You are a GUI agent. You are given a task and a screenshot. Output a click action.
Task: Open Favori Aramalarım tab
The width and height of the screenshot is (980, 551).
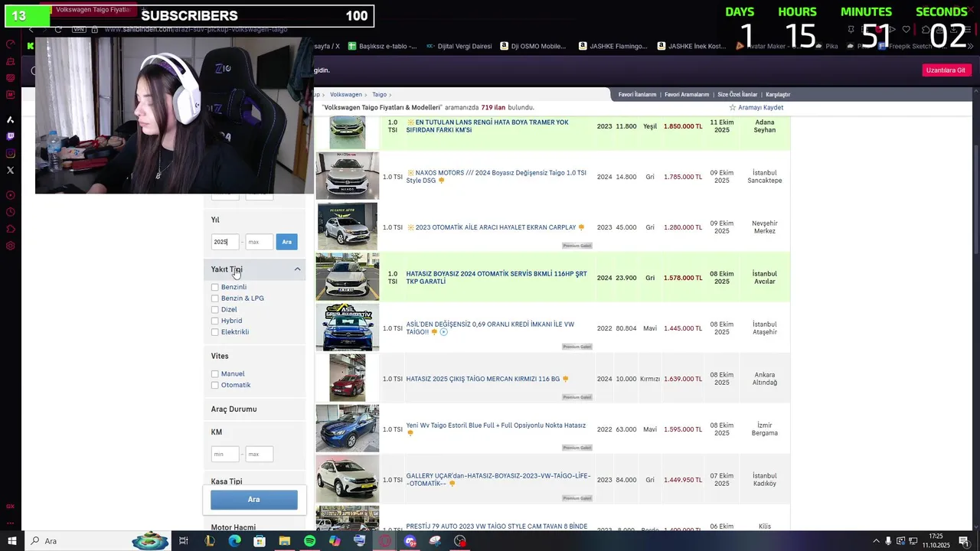tap(687, 95)
